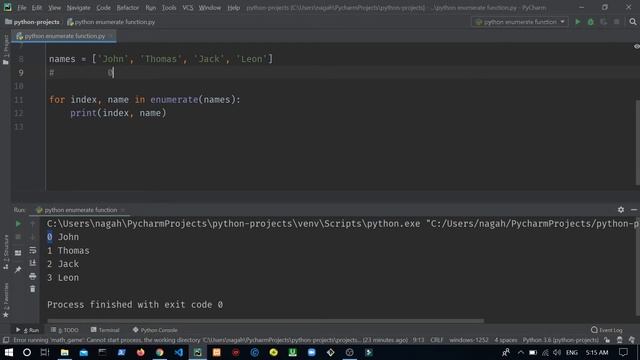Click editor vertical scrollbar
Image resolution: width=640 pixels, height=360 pixels.
coord(638,143)
